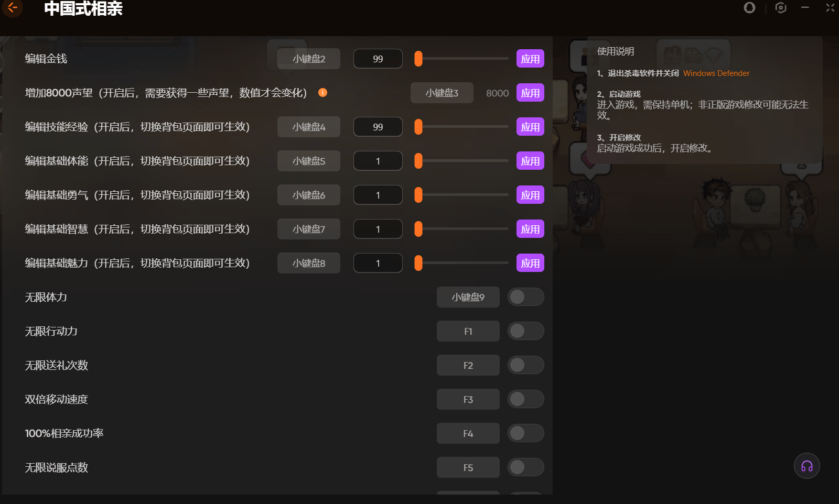This screenshot has width=839, height=504.
Task: Click the F2 hotkey box for 无限送礼次数
Action: pos(468,365)
